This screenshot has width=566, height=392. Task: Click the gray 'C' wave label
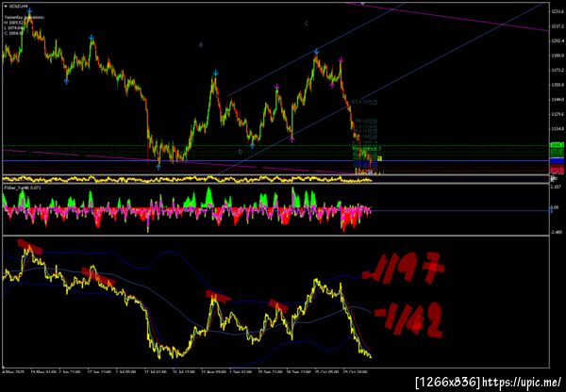[306, 24]
